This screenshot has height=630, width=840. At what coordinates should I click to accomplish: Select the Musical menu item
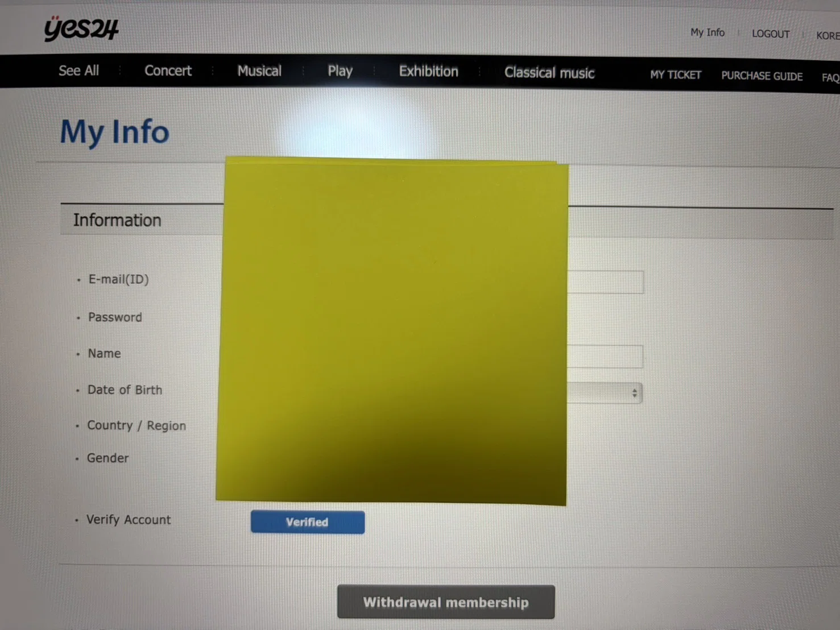pyautogui.click(x=259, y=71)
